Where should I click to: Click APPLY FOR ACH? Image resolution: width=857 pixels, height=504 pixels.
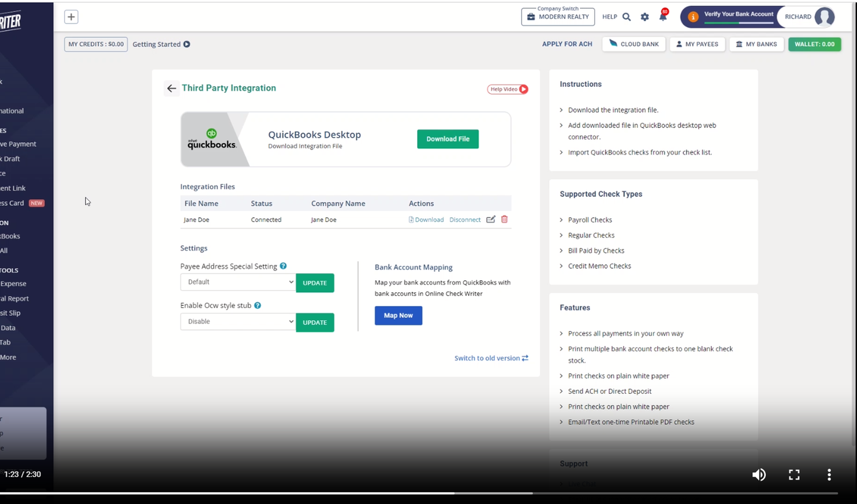point(567,44)
